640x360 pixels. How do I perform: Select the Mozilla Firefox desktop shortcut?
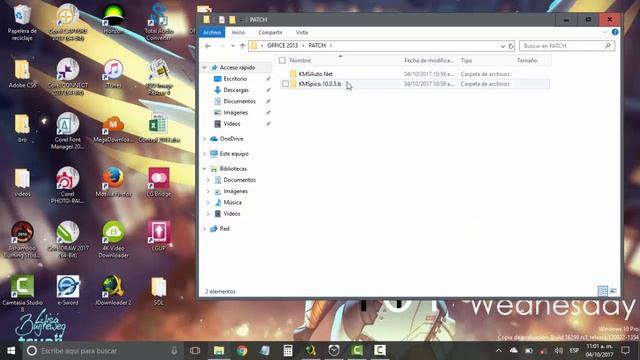(113, 182)
